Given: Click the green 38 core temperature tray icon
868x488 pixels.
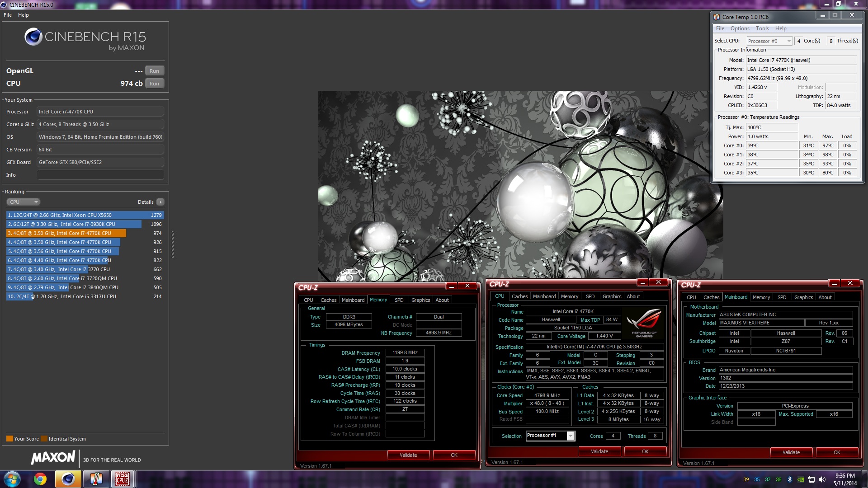Looking at the screenshot, I should click(778, 479).
